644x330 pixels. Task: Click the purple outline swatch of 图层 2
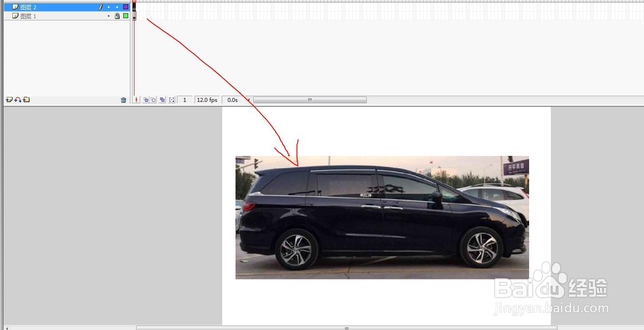[x=126, y=7]
